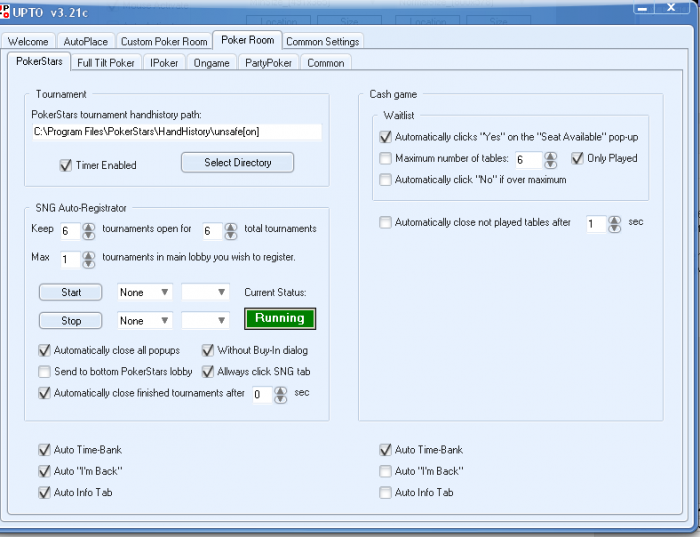
Task: Select the PokerStars sub-tab
Action: pyautogui.click(x=39, y=61)
